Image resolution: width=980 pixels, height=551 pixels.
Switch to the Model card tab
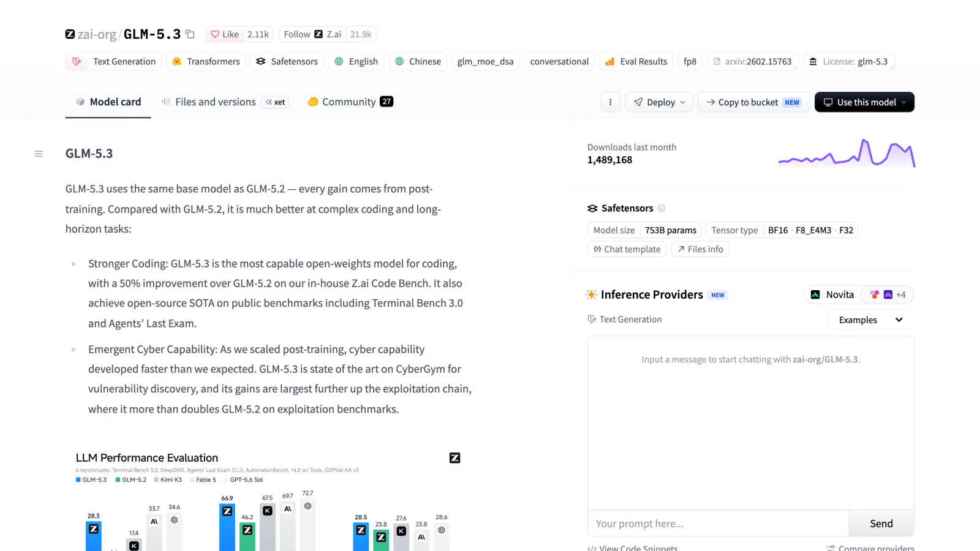[108, 102]
